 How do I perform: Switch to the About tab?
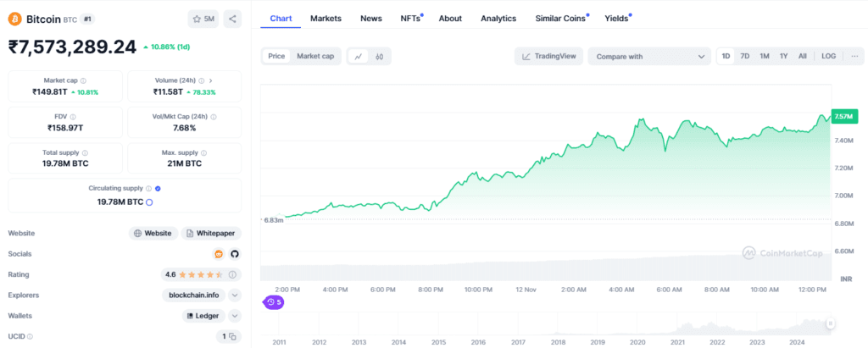tap(450, 19)
